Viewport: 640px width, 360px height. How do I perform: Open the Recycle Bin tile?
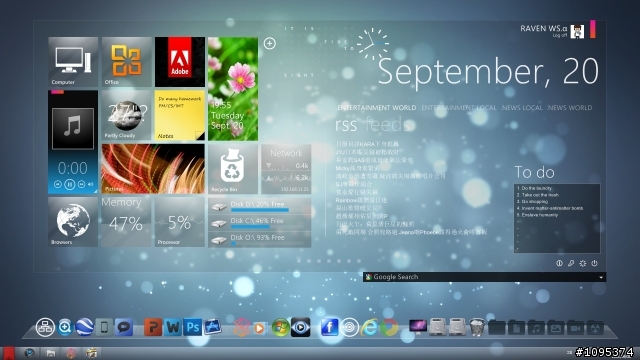233,169
